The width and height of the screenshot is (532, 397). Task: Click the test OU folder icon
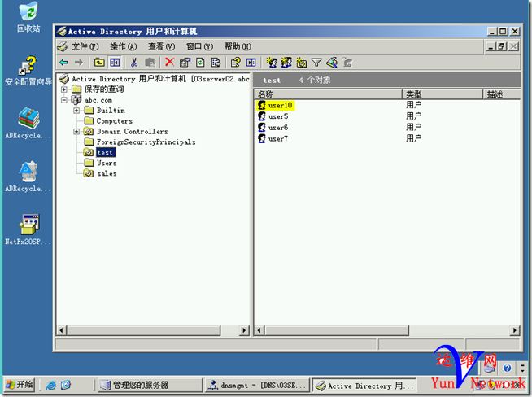tap(89, 153)
